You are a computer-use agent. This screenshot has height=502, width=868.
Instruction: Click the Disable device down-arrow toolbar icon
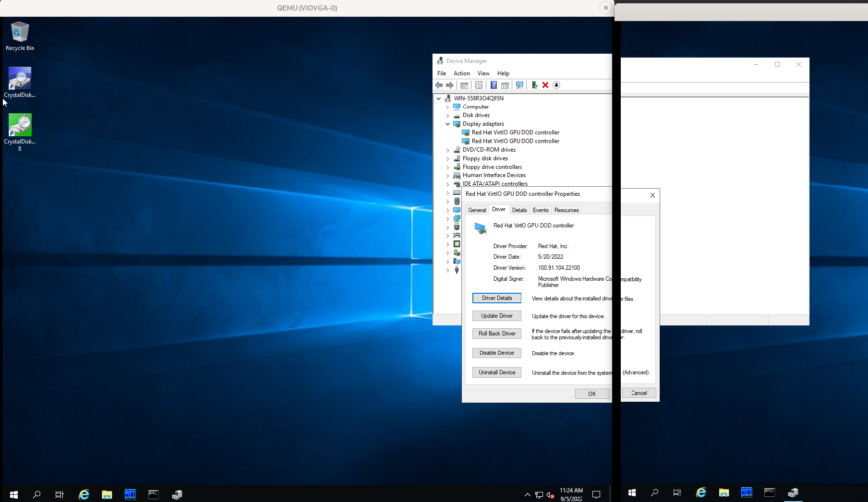[556, 85]
